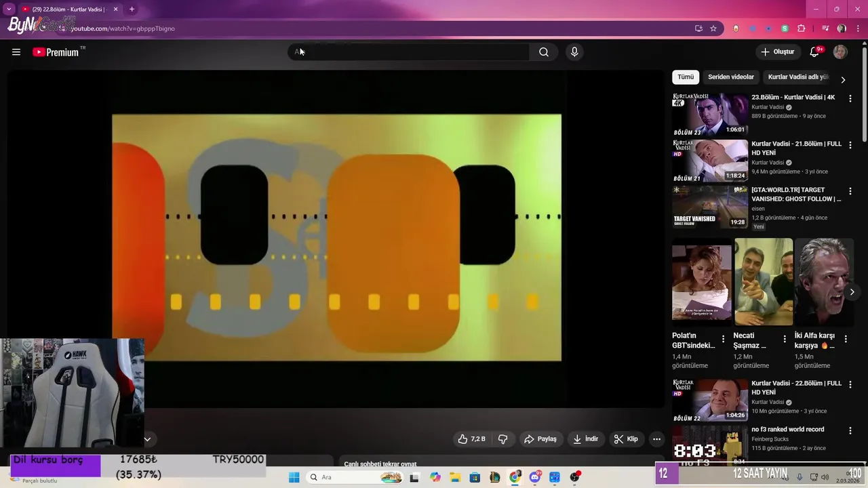Viewport: 868px width, 488px height.
Task: Show next Shorts with the arrow
Action: coord(852,292)
